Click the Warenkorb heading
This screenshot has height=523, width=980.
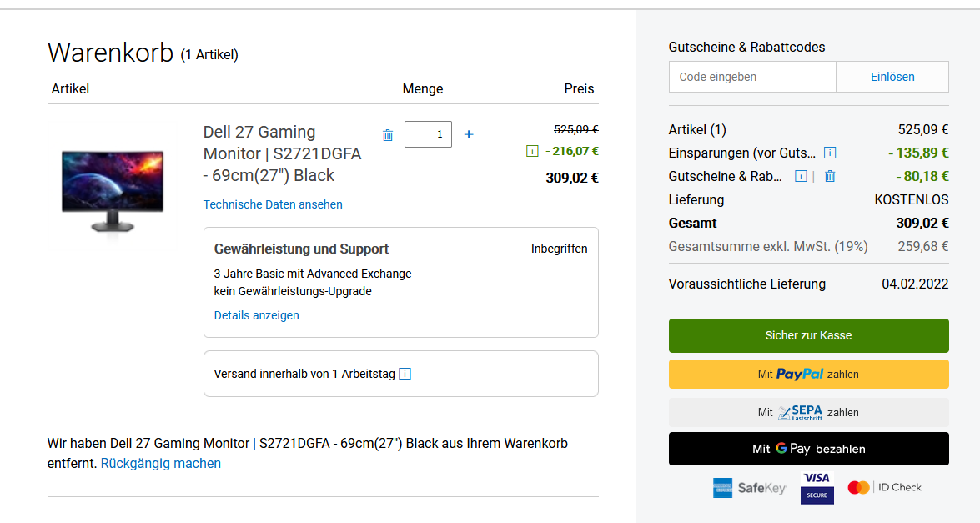[x=111, y=53]
